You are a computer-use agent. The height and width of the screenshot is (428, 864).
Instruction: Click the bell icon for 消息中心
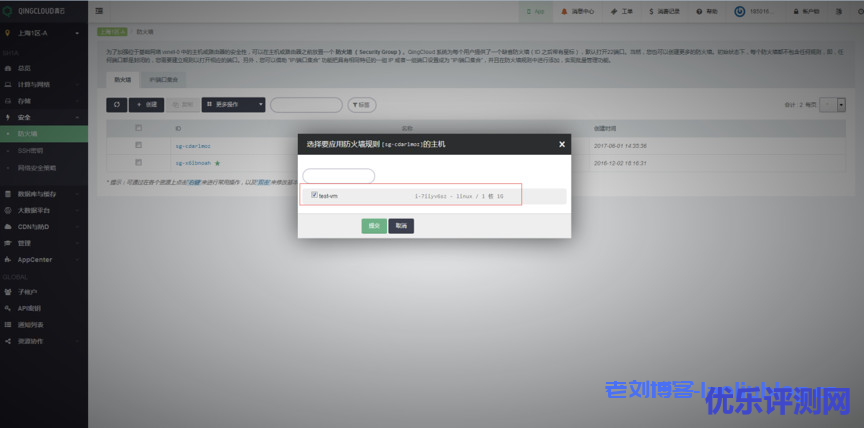tap(564, 12)
